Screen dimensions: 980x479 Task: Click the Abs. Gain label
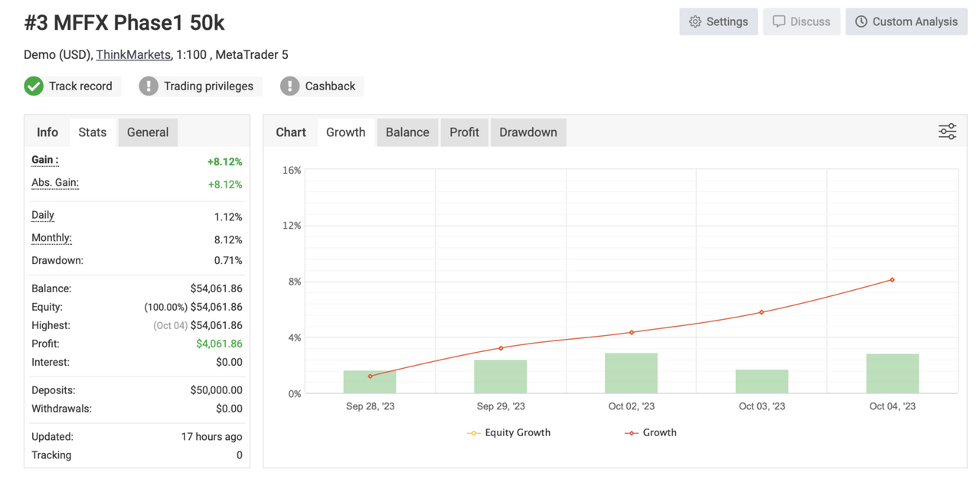(55, 183)
